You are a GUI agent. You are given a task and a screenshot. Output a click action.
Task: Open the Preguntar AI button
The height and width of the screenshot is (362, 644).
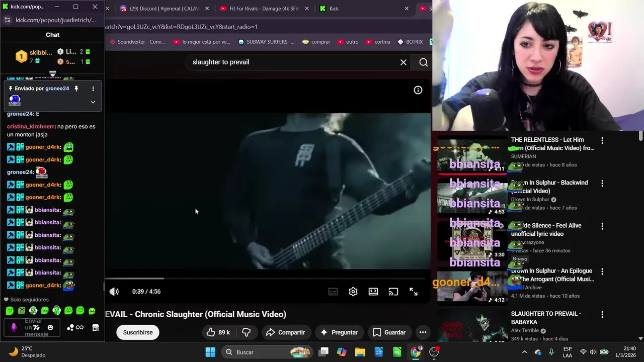tap(339, 332)
